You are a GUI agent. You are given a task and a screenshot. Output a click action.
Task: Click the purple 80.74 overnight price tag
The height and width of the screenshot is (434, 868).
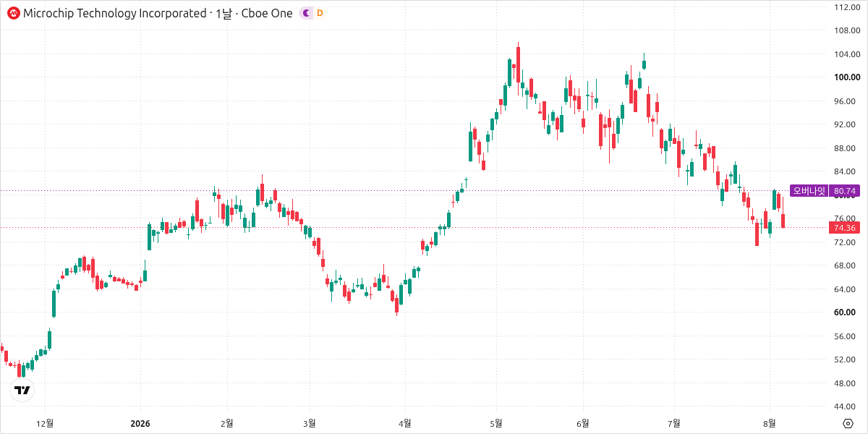tap(845, 191)
